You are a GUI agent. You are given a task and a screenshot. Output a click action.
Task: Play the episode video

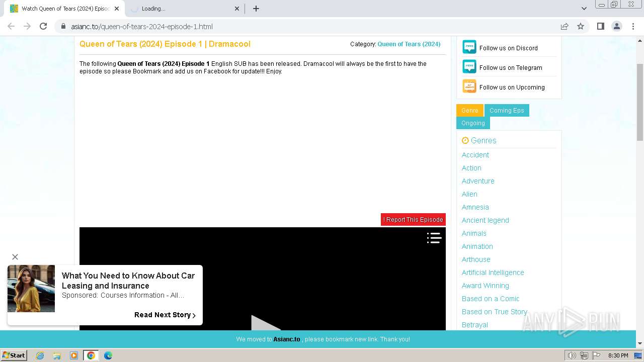(265, 322)
